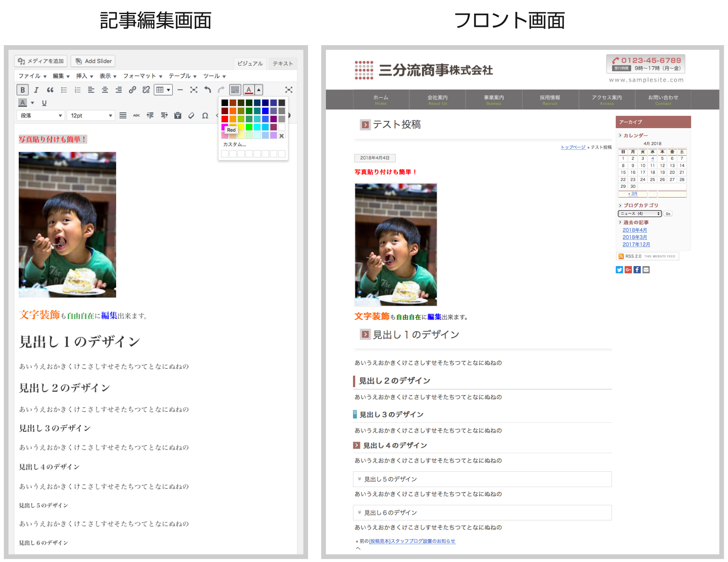728x562 pixels.
Task: Toggle underline formatting
Action: [x=44, y=103]
